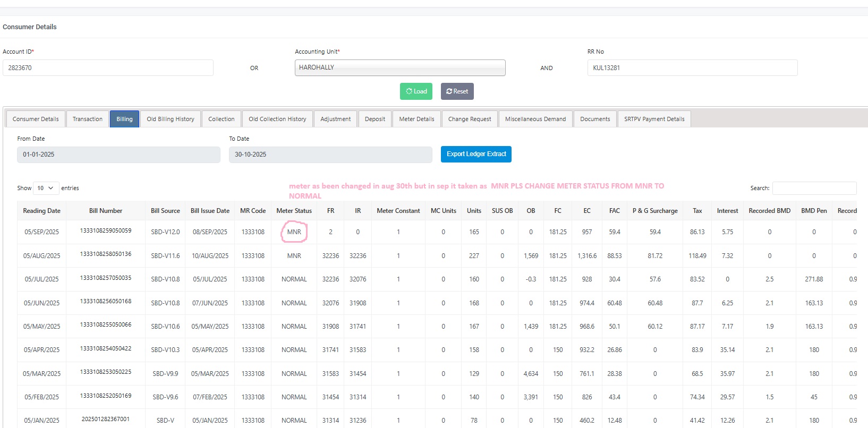
Task: Select the Collection tab
Action: pyautogui.click(x=221, y=119)
